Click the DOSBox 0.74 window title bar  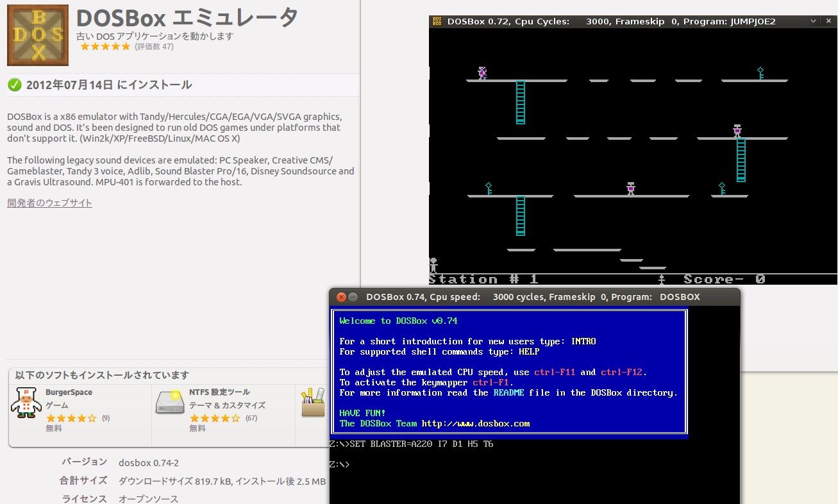click(534, 297)
